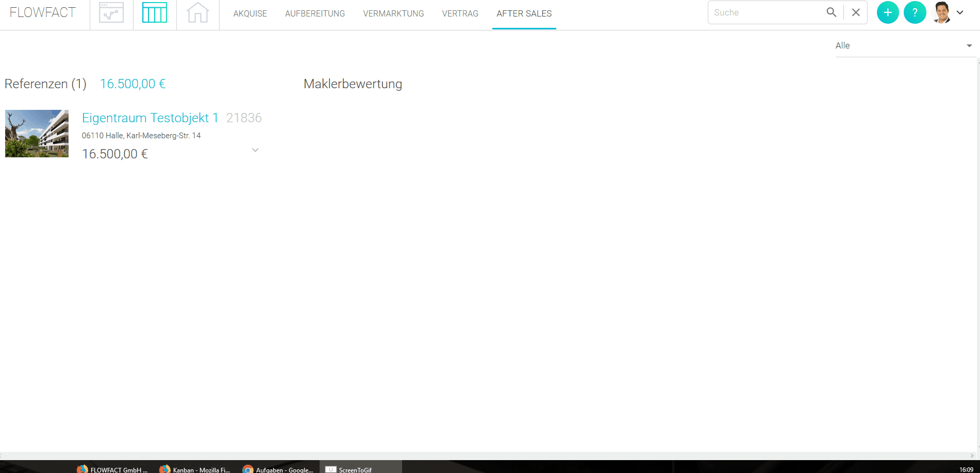Go to the Vermarktung tab
Image resolution: width=980 pixels, height=473 pixels.
393,13
